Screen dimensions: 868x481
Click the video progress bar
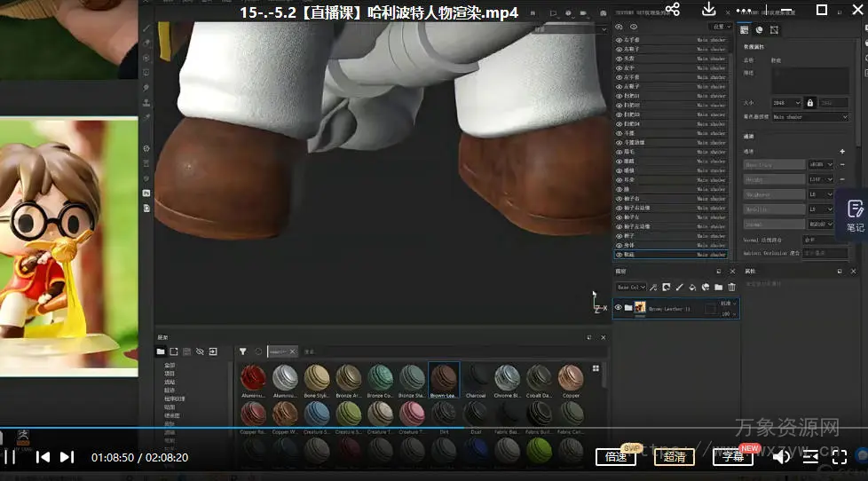355,427
